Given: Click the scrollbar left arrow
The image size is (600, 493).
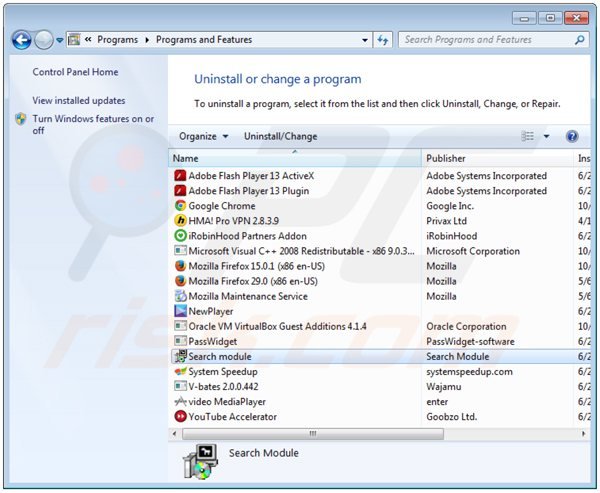Looking at the screenshot, I should tap(174, 434).
